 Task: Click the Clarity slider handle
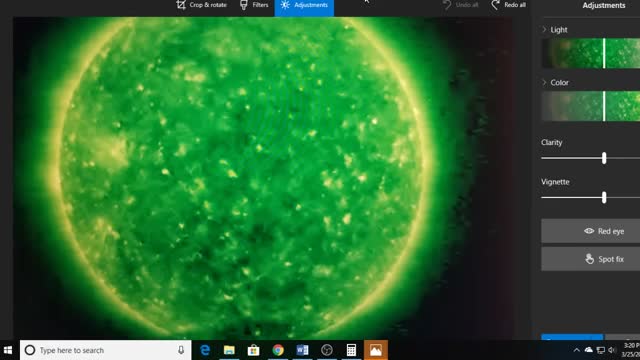point(604,158)
